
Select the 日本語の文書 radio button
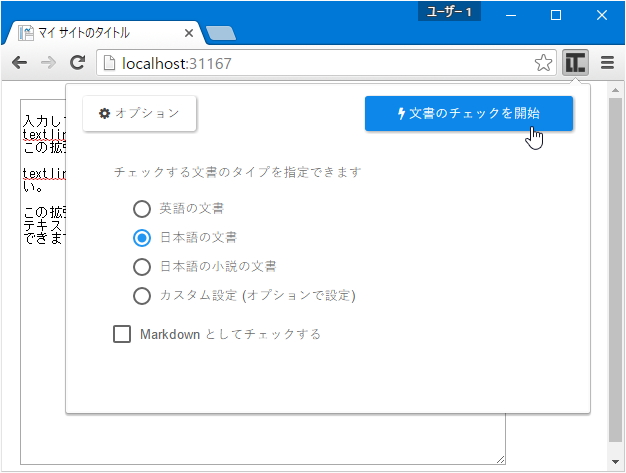pyautogui.click(x=142, y=238)
